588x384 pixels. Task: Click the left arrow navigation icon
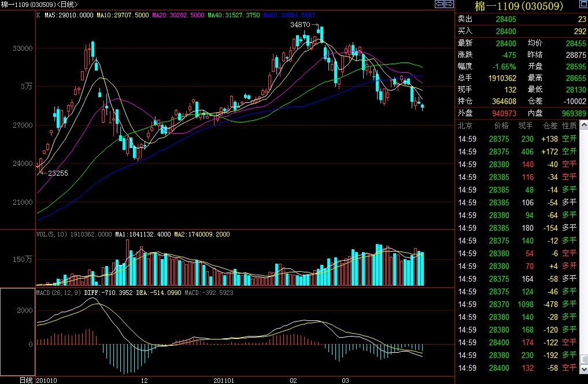click(x=439, y=5)
